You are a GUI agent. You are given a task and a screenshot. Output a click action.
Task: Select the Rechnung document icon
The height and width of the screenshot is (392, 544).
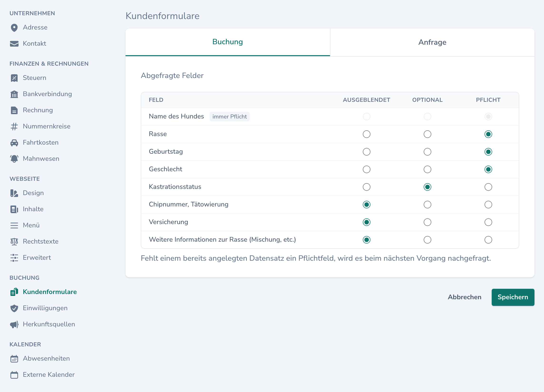point(14,110)
